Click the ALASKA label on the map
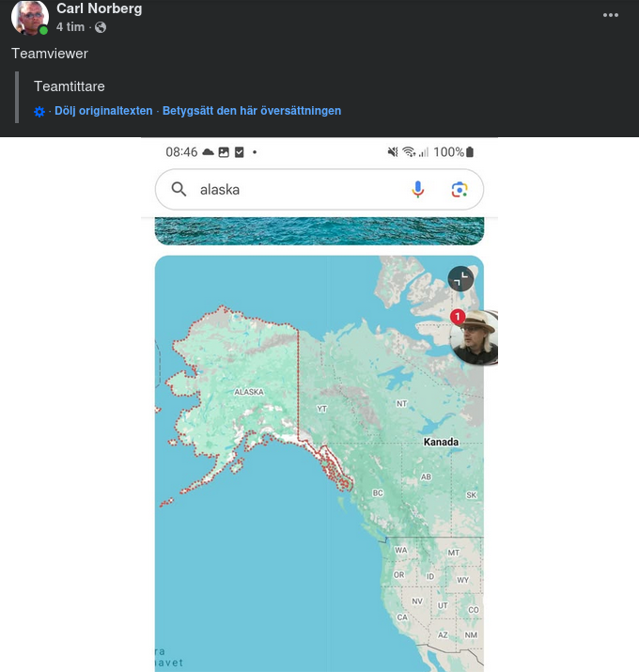Screen dimensions: 639x672 [249, 392]
